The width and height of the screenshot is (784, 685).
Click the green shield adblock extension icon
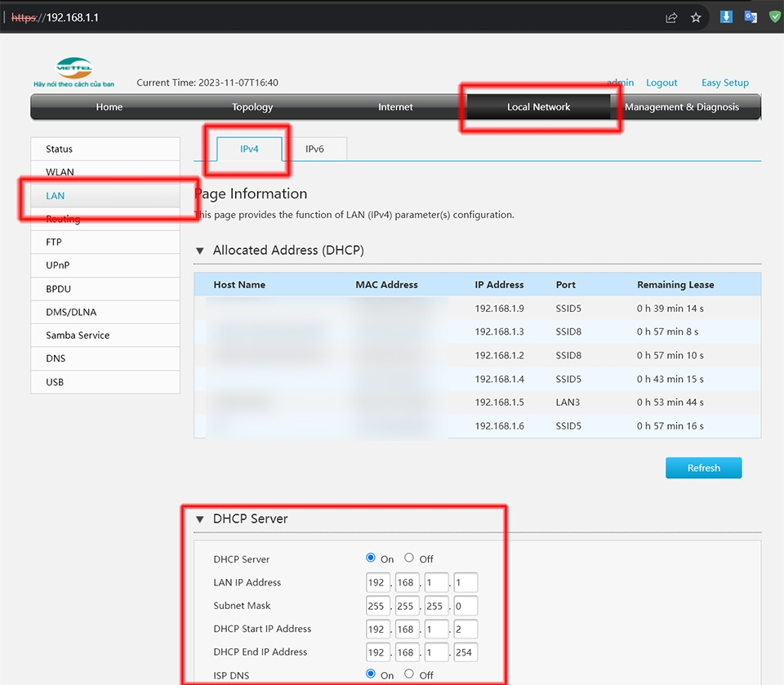775,16
